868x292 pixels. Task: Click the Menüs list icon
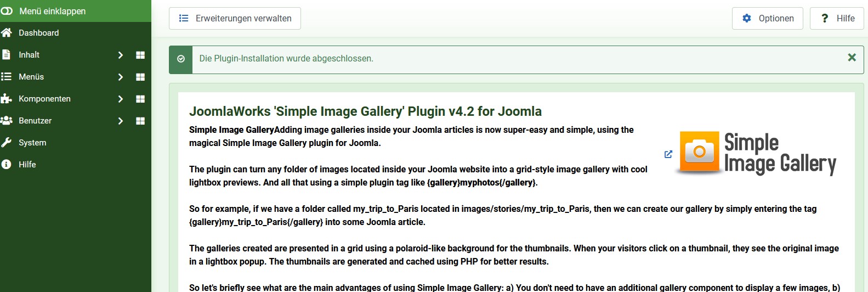point(7,77)
